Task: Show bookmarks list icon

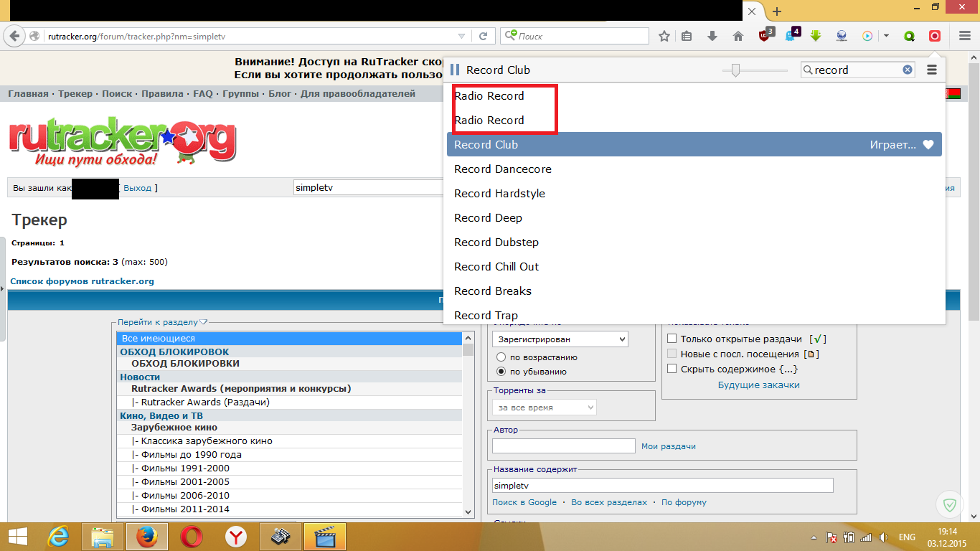Action: coord(687,36)
